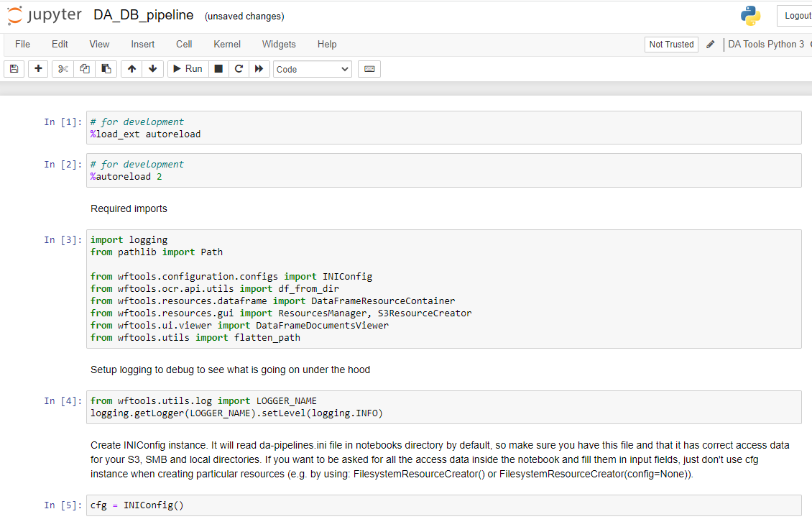Insert a cell below with plus icon
The height and width of the screenshot is (532, 812).
38,69
